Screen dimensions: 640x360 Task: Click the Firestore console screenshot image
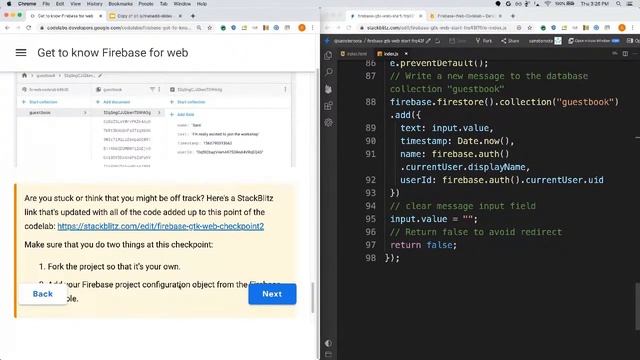(x=155, y=120)
